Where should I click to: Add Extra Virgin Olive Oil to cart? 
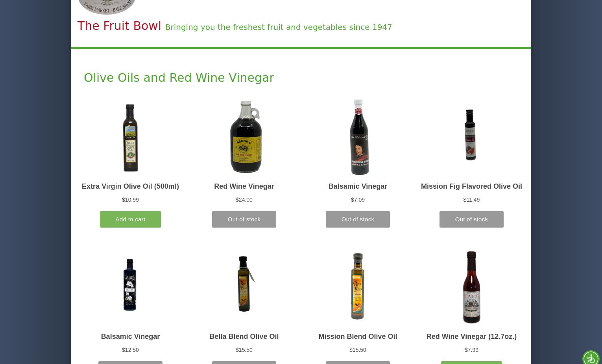click(x=130, y=219)
